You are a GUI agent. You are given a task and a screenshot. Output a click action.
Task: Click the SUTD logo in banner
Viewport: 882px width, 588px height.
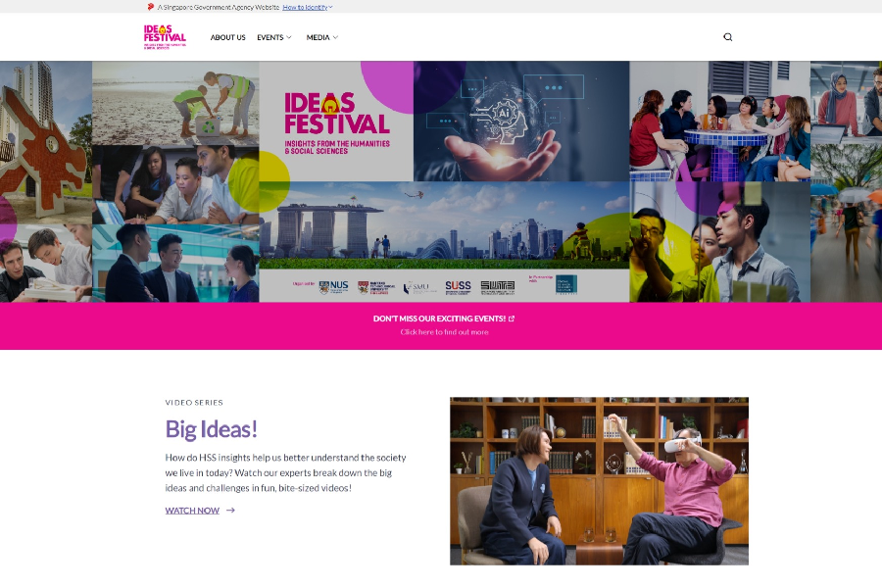coord(497,287)
